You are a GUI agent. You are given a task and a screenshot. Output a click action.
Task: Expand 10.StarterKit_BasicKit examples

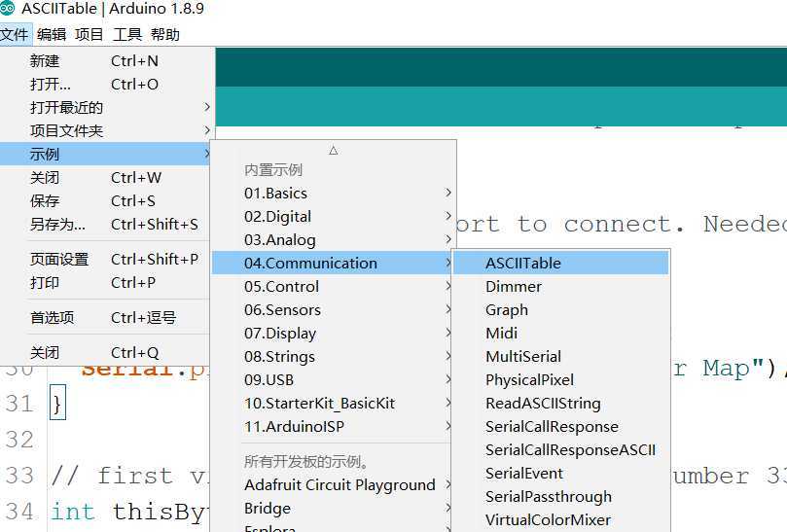tap(332, 403)
